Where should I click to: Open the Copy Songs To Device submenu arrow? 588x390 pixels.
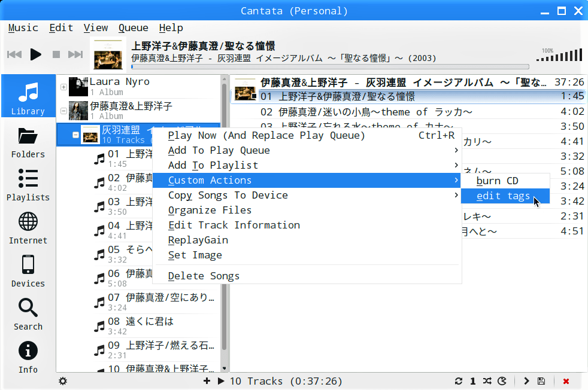[456, 195]
